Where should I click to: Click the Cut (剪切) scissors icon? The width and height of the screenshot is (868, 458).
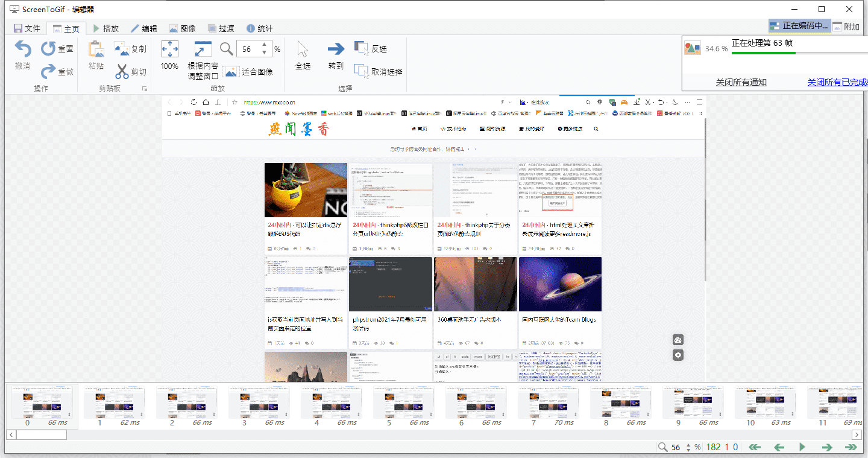pyautogui.click(x=122, y=72)
